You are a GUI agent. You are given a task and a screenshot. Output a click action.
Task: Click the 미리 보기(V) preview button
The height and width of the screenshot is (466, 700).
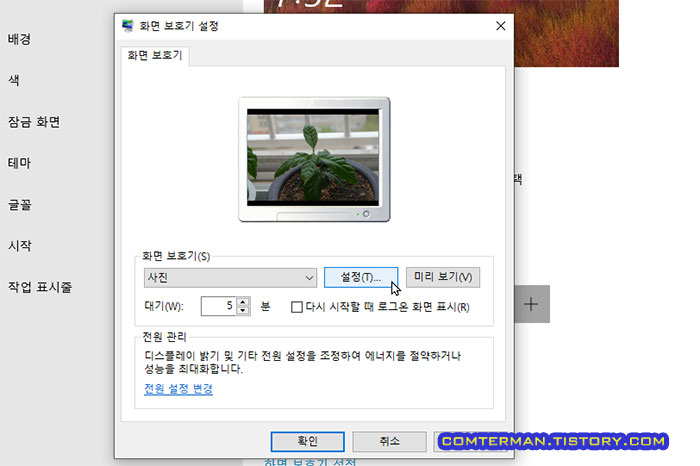tap(443, 277)
